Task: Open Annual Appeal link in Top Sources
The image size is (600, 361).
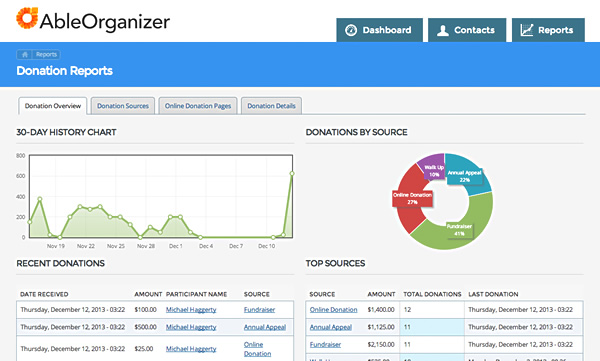Action: click(x=331, y=327)
